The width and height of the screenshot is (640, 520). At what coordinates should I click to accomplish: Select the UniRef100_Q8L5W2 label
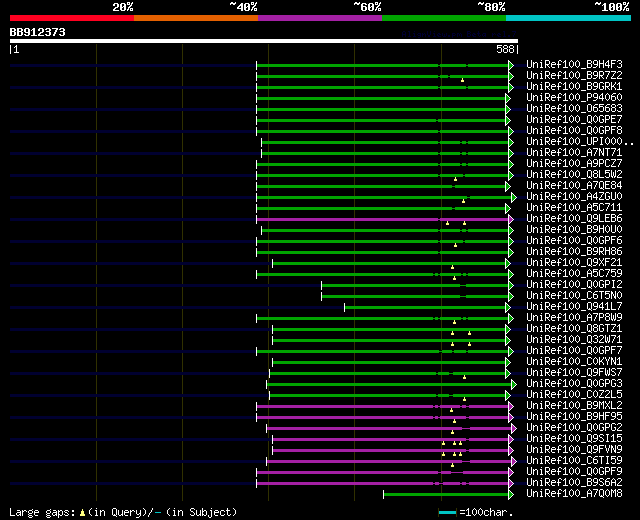(x=574, y=175)
